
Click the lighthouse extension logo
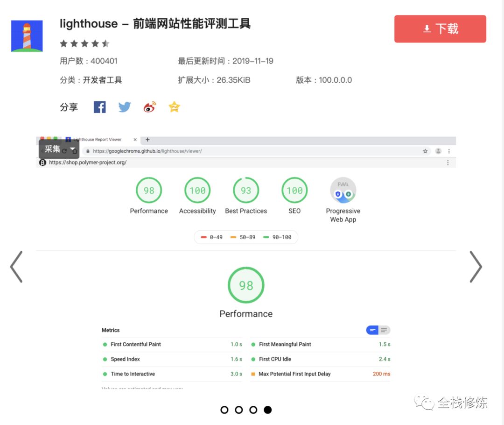[x=27, y=35]
